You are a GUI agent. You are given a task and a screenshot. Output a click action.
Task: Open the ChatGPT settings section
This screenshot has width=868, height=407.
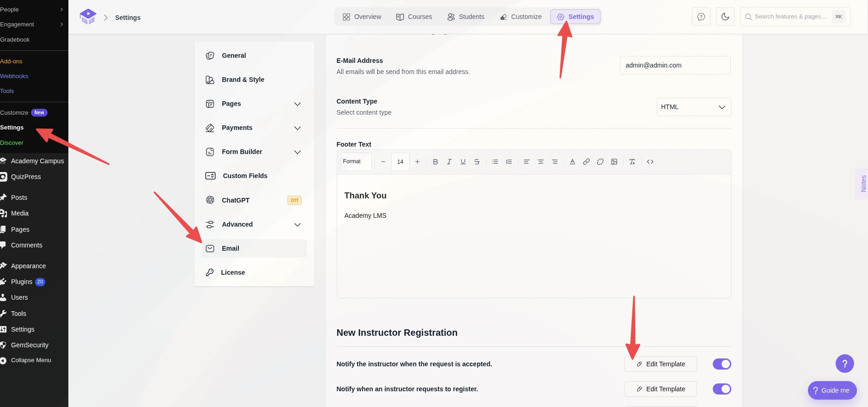(x=254, y=200)
